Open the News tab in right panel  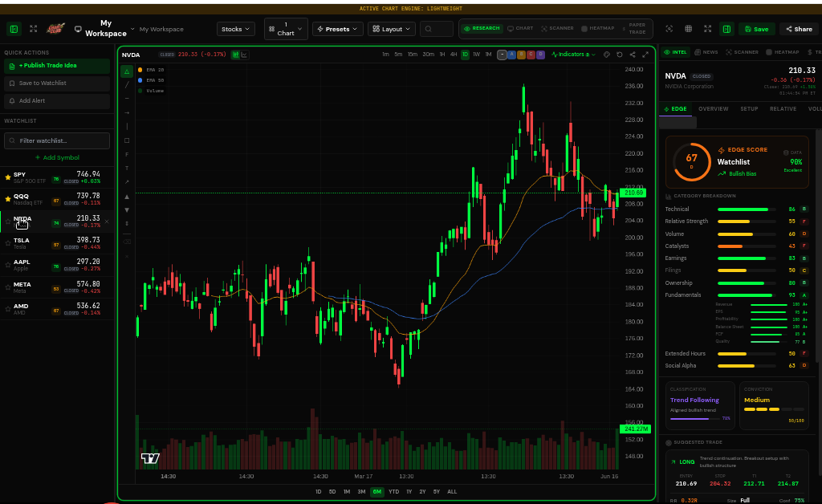tap(706, 52)
